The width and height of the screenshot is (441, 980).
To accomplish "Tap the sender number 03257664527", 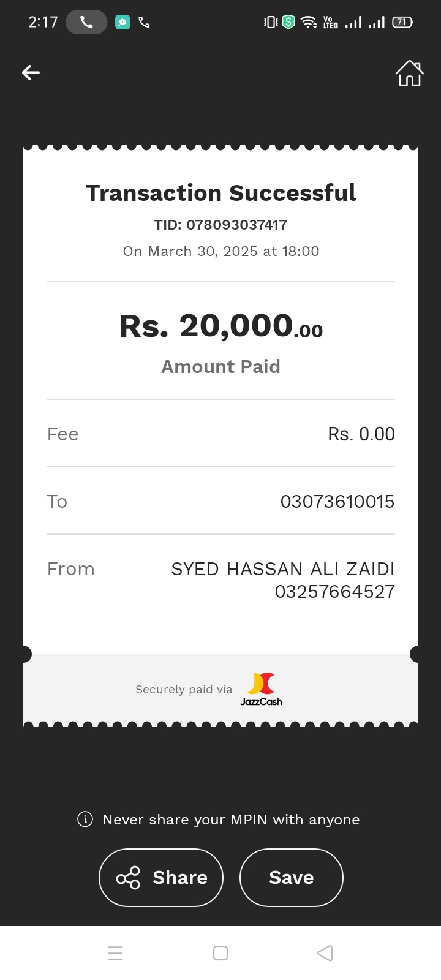I will point(335,592).
